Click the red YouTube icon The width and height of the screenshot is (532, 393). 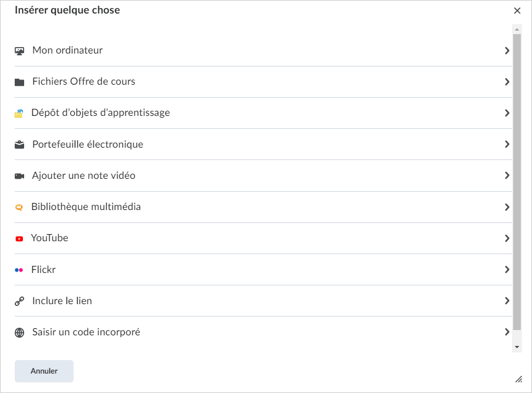(x=19, y=239)
